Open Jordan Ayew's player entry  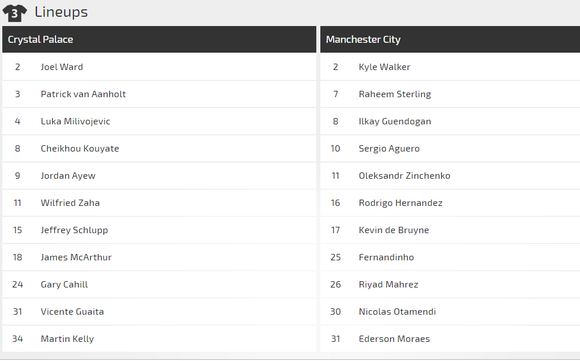[68, 176]
